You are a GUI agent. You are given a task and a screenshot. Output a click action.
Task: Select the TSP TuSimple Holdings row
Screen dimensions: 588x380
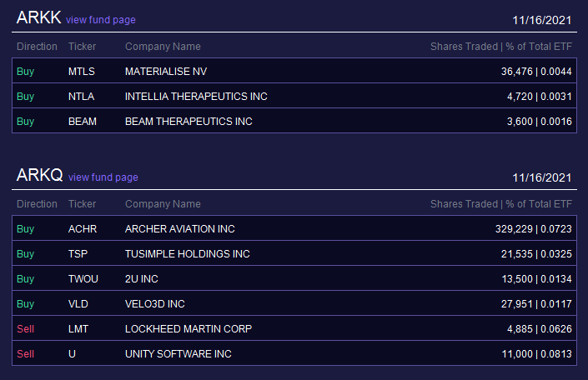294,253
